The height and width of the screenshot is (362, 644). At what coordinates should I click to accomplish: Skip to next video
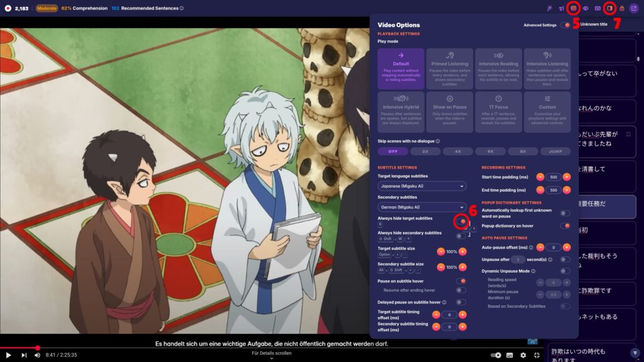click(24, 355)
